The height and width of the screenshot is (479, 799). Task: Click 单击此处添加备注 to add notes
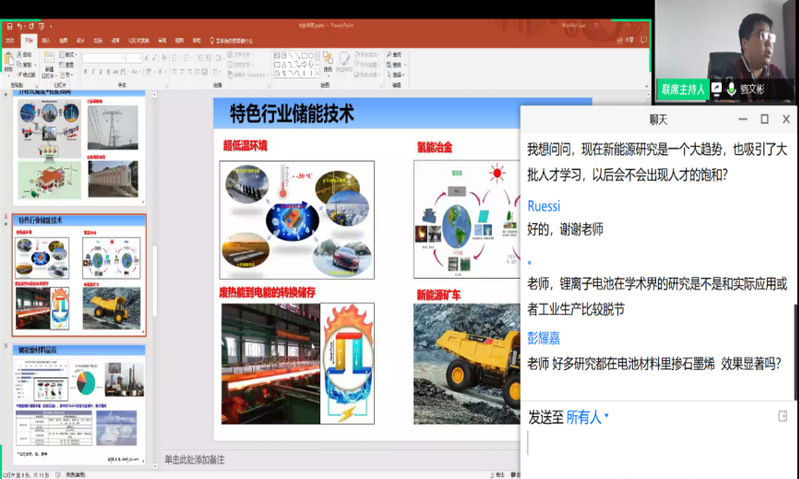click(x=195, y=459)
